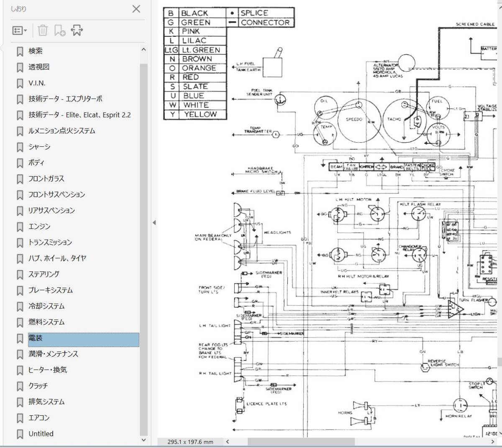Image resolution: width=502 pixels, height=448 pixels.
Task: Open 潤滑・メンテナンス bookmark
Action: click(x=53, y=354)
